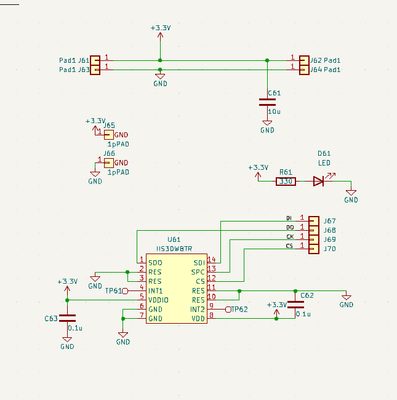This screenshot has width=397, height=400.
Task: Select the junction dot above C61
Action: [267, 60]
